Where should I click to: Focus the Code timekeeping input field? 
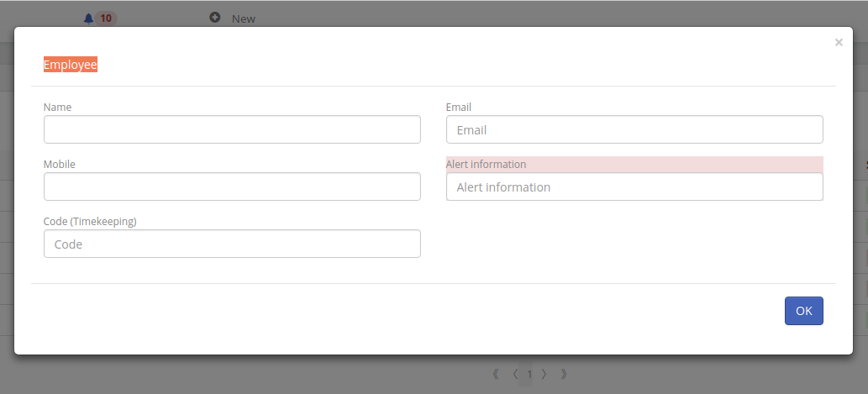tap(232, 244)
